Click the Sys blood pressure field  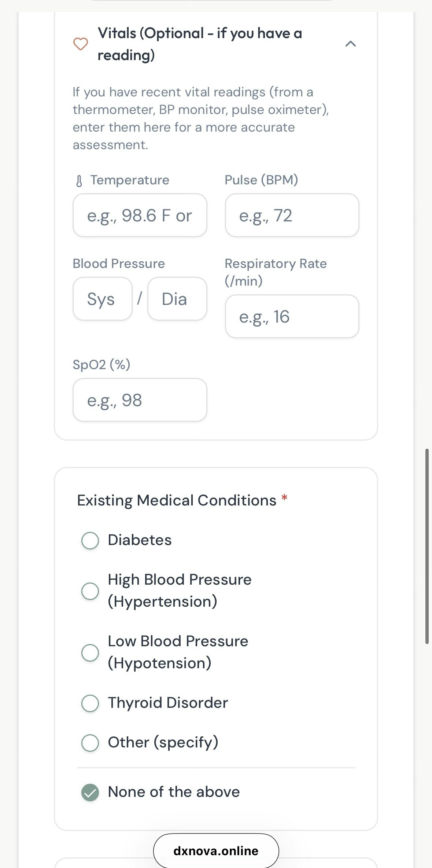tap(102, 299)
